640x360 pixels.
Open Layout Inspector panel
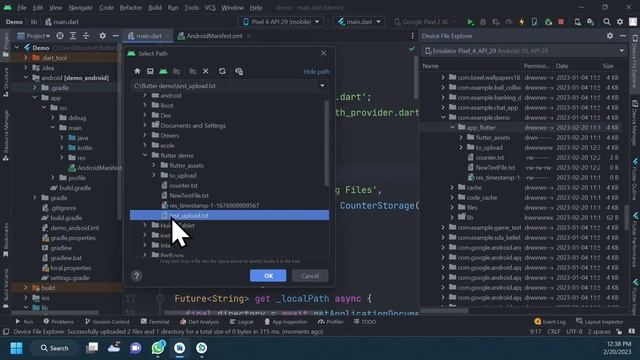point(600,322)
